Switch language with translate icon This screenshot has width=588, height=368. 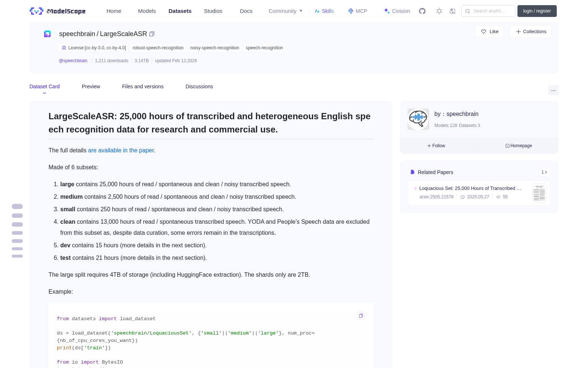(x=452, y=11)
